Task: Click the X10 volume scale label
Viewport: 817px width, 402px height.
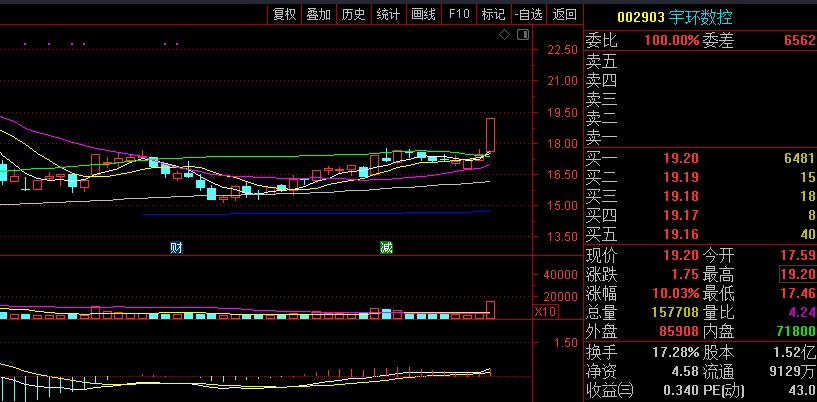Action: (546, 312)
